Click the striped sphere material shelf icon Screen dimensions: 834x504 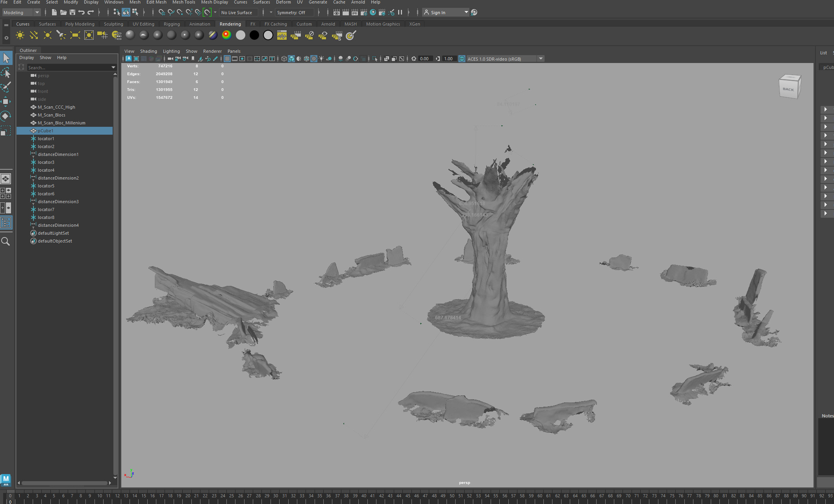pos(213,35)
